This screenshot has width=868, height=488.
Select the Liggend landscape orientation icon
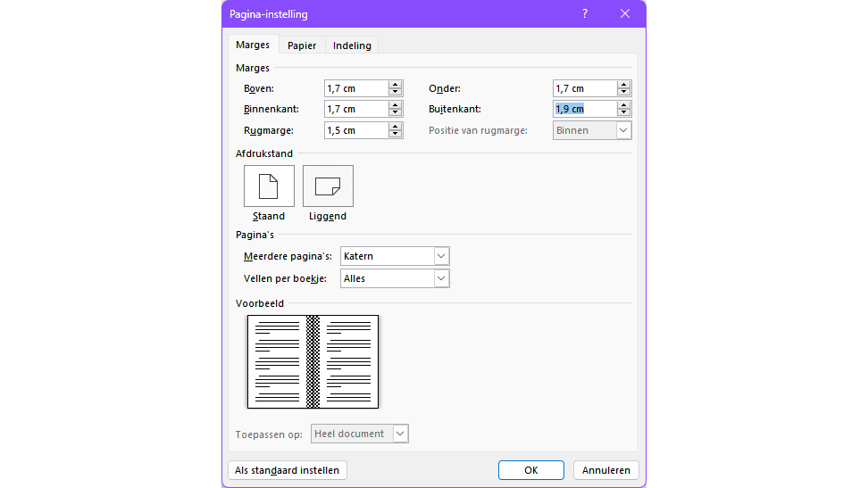coord(328,186)
